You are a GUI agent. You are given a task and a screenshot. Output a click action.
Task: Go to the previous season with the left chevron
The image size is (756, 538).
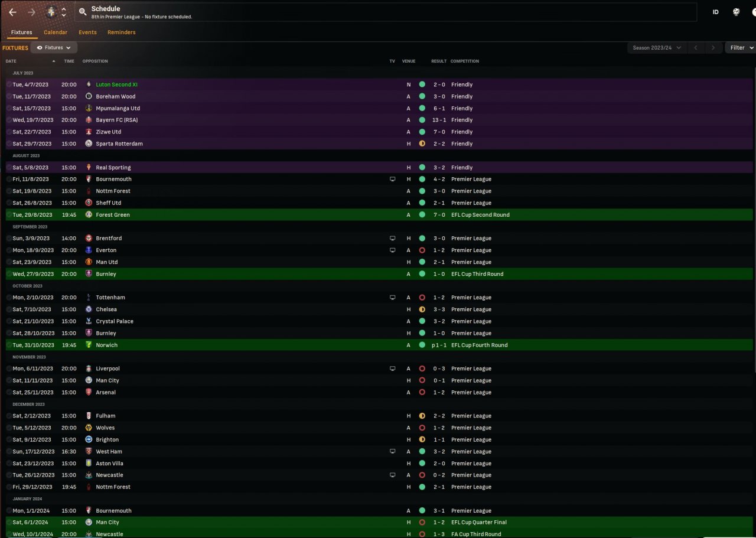click(696, 47)
